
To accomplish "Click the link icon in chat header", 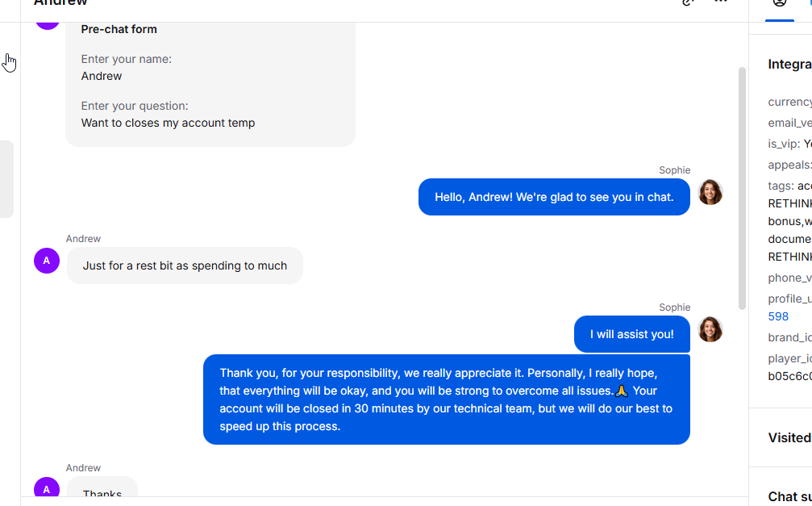I will pos(688,2).
